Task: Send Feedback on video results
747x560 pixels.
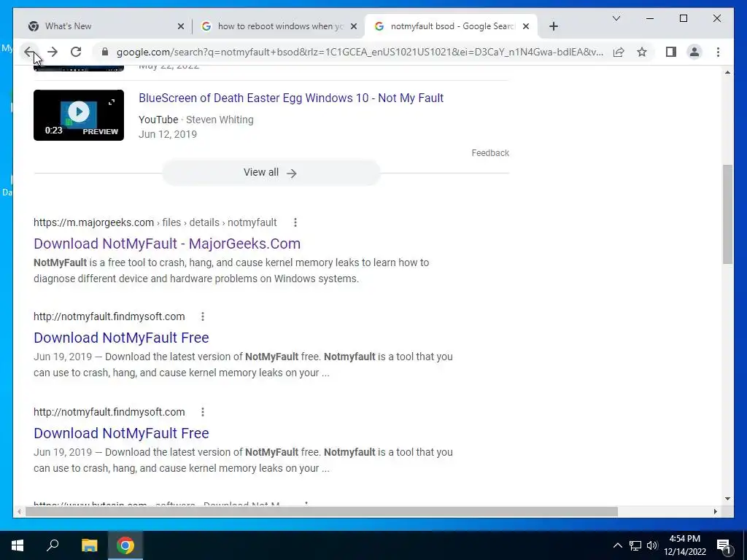Action: (490, 153)
